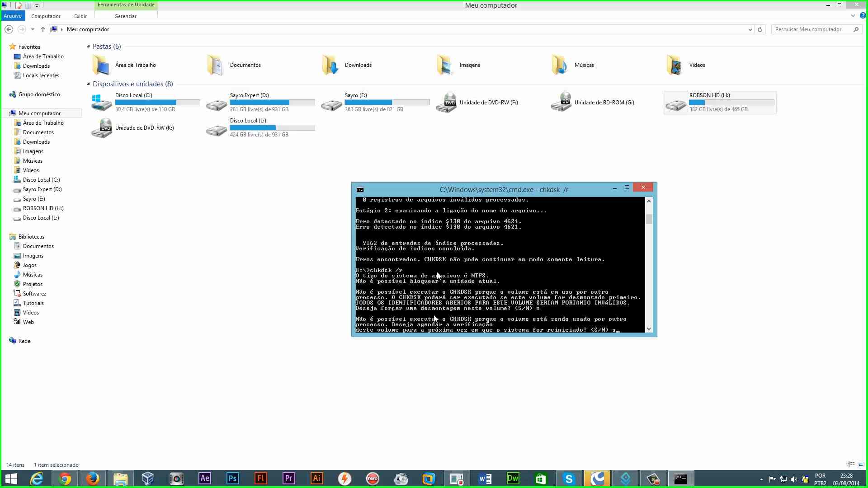The height and width of the screenshot is (488, 868).
Task: Open After Effects taskbar icon
Action: pos(205,479)
